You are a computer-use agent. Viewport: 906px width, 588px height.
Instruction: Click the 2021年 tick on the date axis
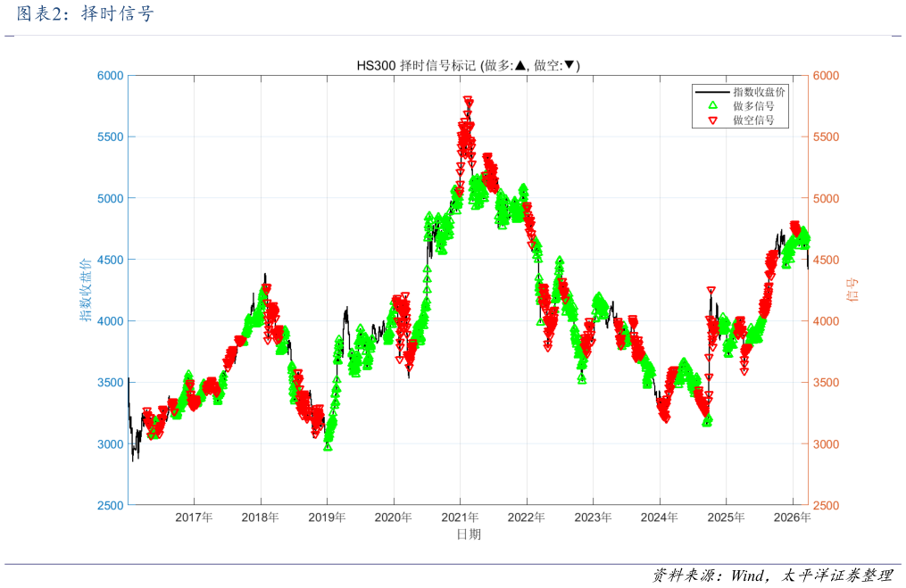tap(460, 518)
